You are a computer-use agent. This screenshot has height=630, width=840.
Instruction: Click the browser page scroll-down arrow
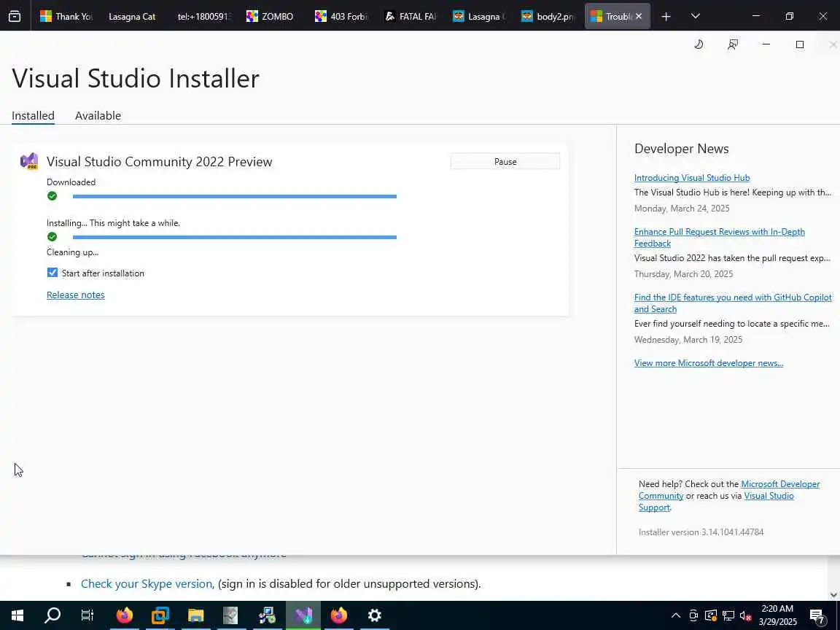click(x=833, y=595)
